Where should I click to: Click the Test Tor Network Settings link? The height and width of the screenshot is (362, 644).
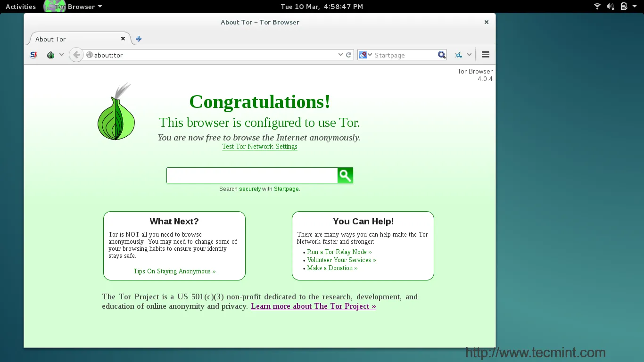click(259, 147)
